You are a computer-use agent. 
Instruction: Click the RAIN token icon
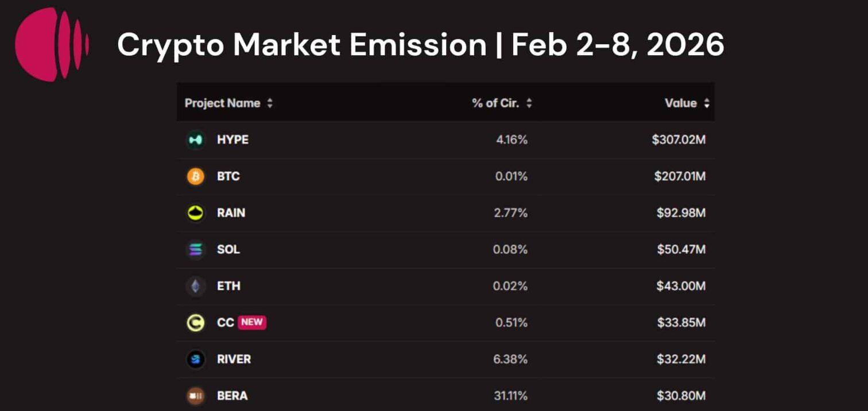pyautogui.click(x=196, y=213)
